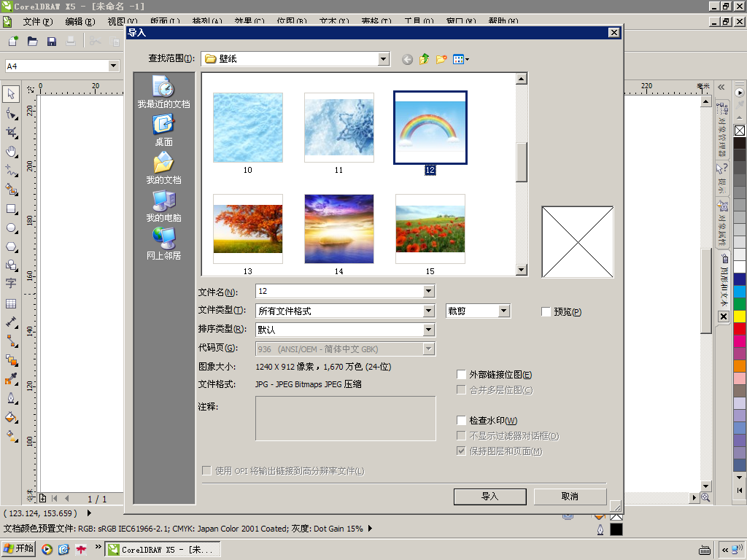Select the Rectangle tool
The image size is (747, 560).
pyautogui.click(x=11, y=209)
